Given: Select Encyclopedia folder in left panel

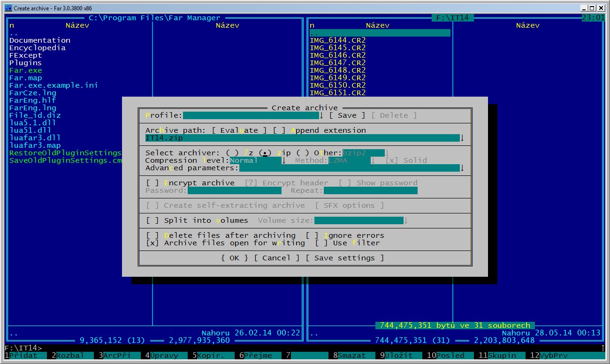Looking at the screenshot, I should (x=38, y=48).
